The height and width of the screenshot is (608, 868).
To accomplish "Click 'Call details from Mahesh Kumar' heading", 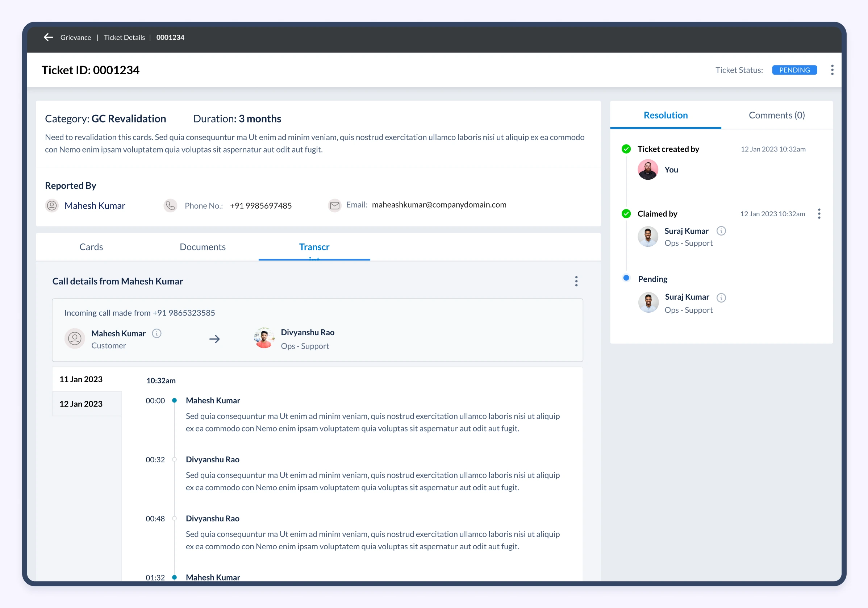I will (x=118, y=281).
